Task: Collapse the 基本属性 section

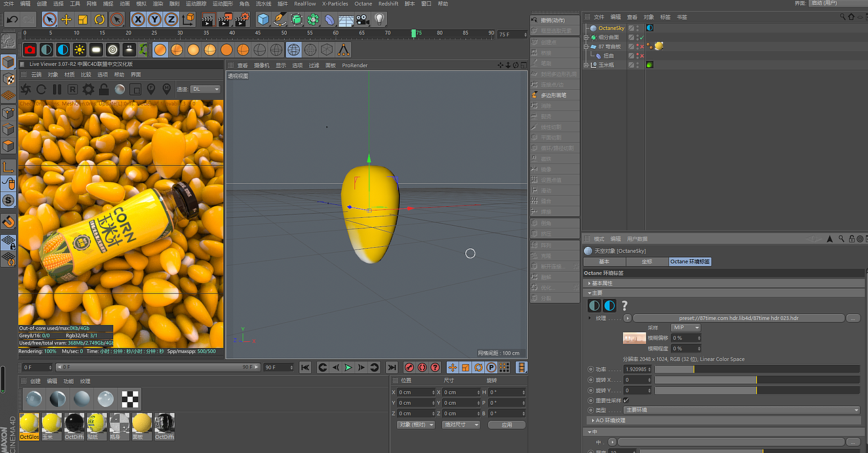Action: tap(724, 283)
